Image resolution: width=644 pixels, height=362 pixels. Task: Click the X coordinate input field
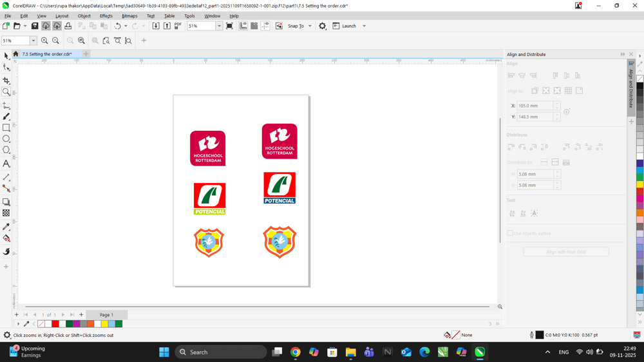[x=535, y=106]
